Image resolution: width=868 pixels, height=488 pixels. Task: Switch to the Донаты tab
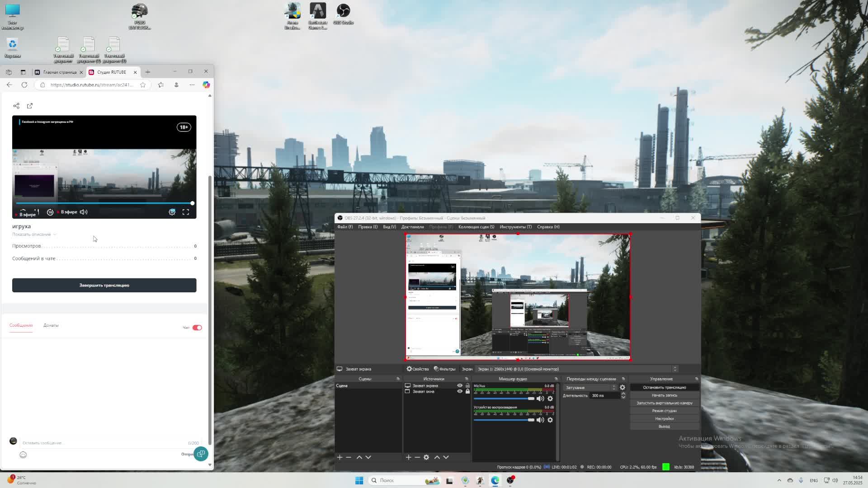[x=51, y=325]
